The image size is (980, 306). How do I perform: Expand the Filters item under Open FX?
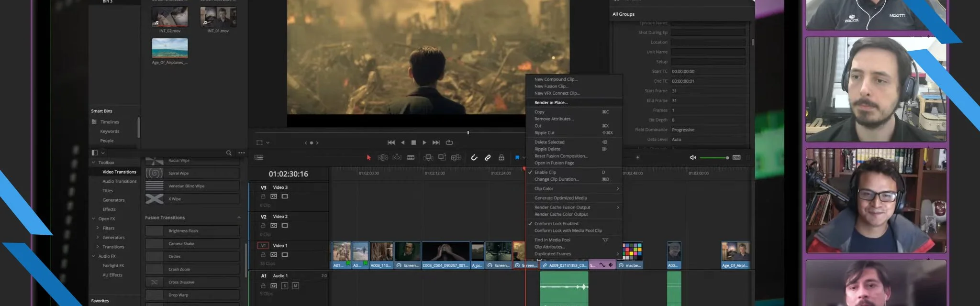pos(98,228)
